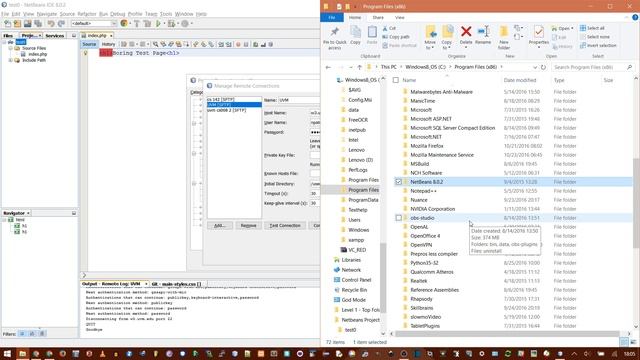Click Properties icon in Explorer ribbon
The width and height of the screenshot is (640, 360).
tap(538, 32)
